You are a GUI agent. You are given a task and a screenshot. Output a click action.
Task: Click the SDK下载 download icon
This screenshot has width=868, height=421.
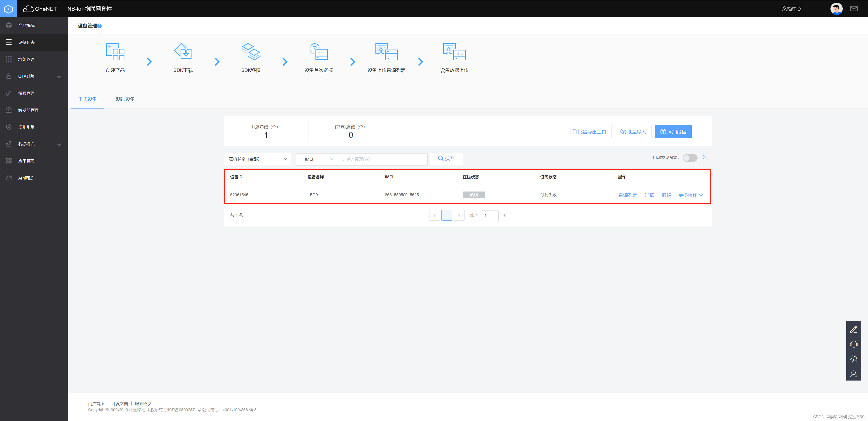click(183, 52)
